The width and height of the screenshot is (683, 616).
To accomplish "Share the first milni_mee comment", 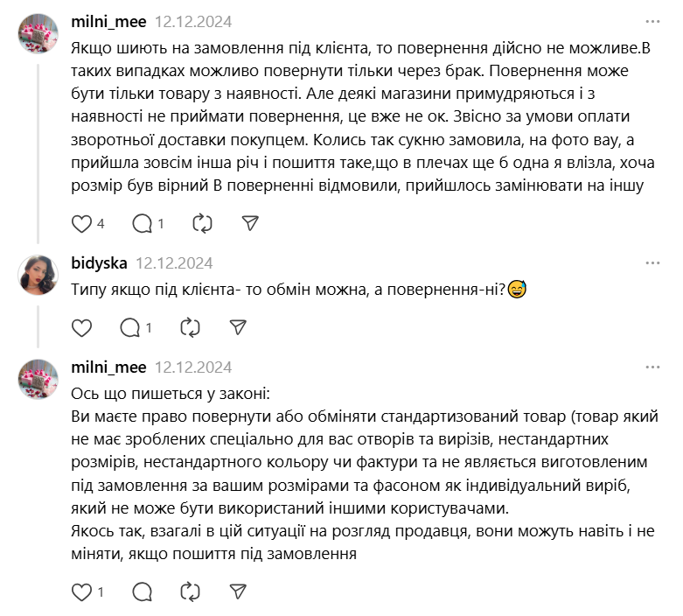I will pos(250,223).
